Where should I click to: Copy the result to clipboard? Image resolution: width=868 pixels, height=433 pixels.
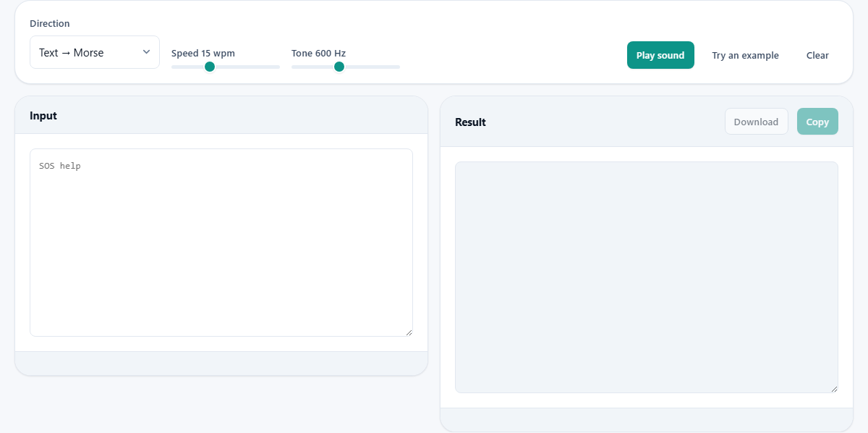[x=817, y=122]
